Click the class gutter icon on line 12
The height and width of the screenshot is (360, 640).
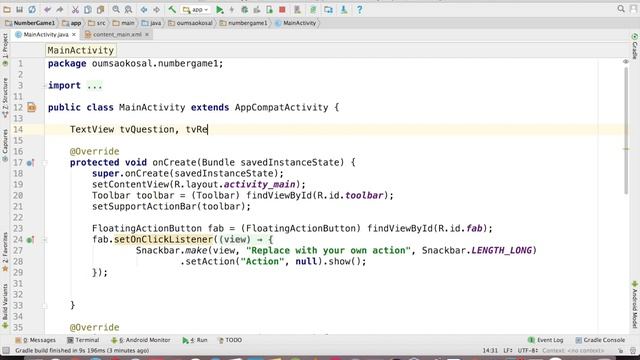tap(31, 107)
